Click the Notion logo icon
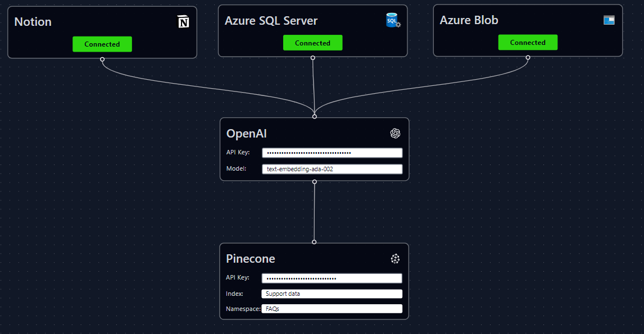This screenshot has height=334, width=644. [x=183, y=21]
